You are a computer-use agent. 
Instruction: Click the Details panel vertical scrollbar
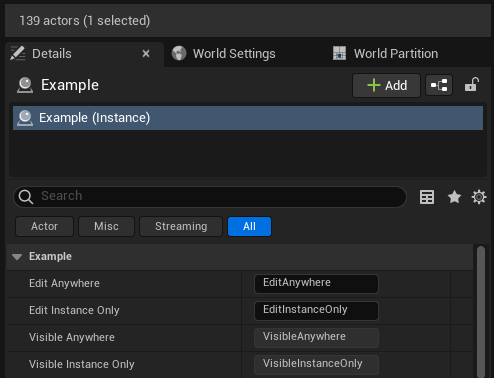pyautogui.click(x=481, y=312)
